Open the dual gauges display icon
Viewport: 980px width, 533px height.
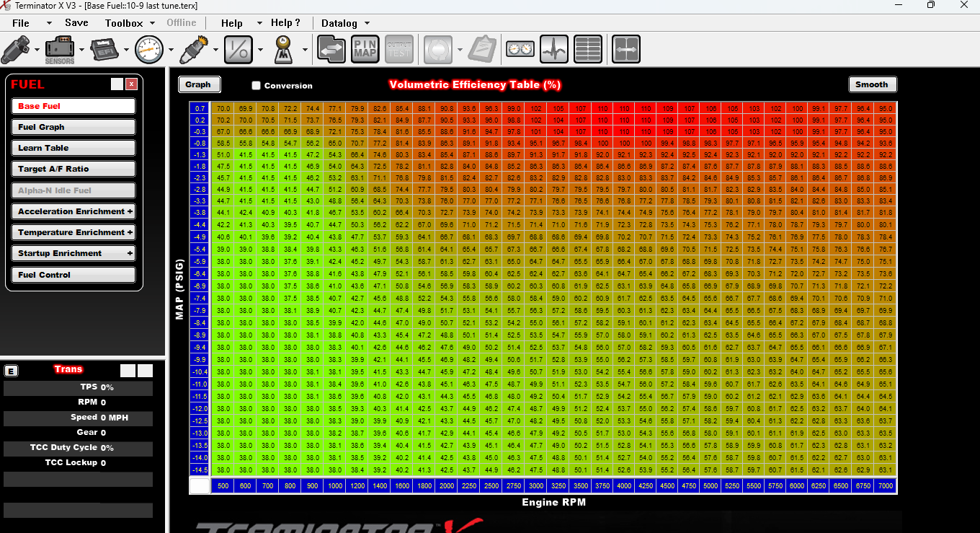coord(520,50)
